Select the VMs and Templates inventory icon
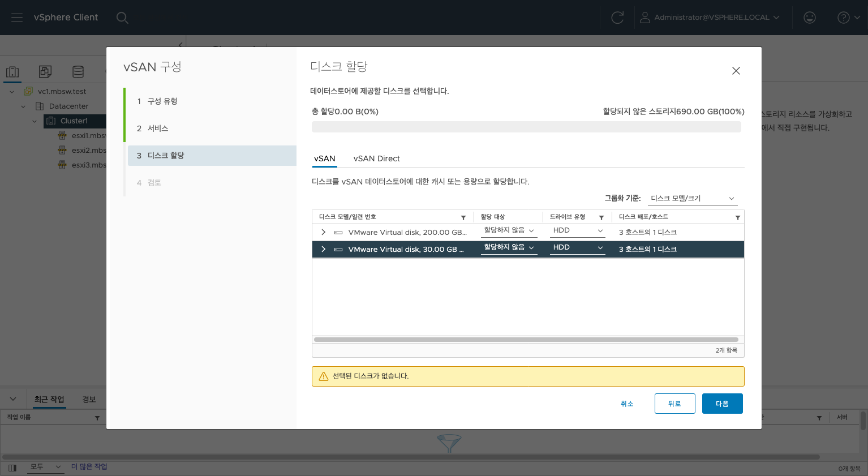This screenshot has height=476, width=868. click(x=45, y=72)
